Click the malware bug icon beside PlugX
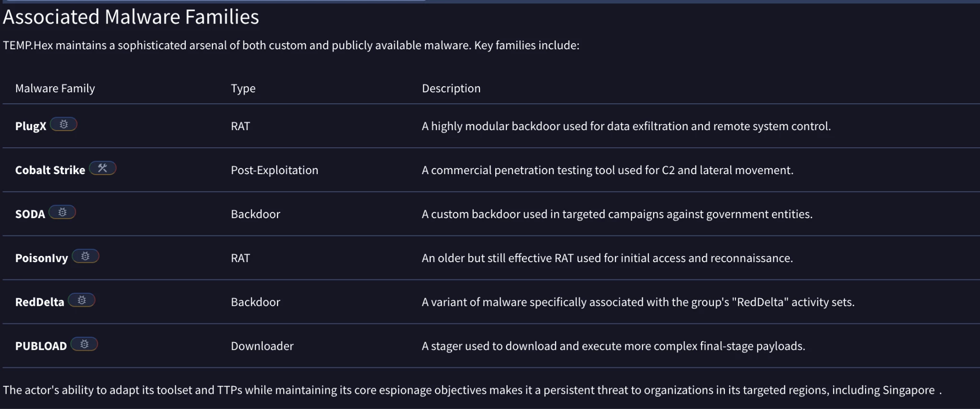This screenshot has height=409, width=980. pyautogui.click(x=64, y=124)
